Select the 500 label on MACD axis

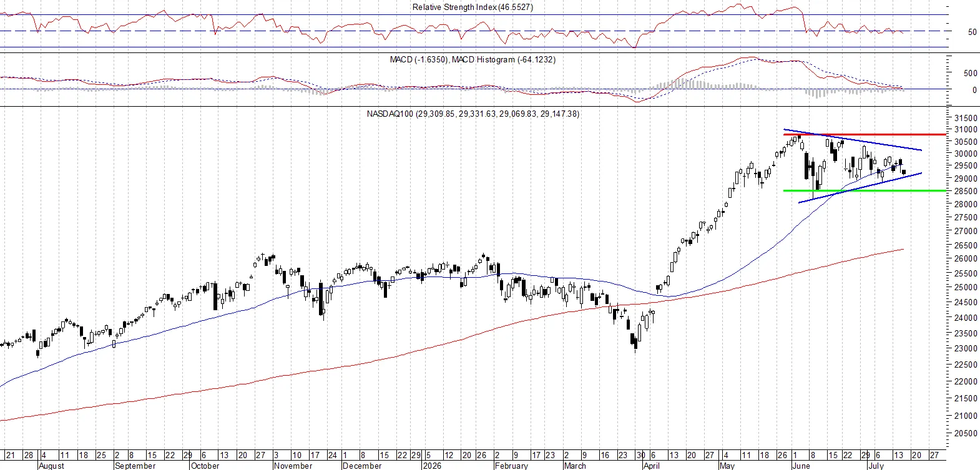click(970, 73)
